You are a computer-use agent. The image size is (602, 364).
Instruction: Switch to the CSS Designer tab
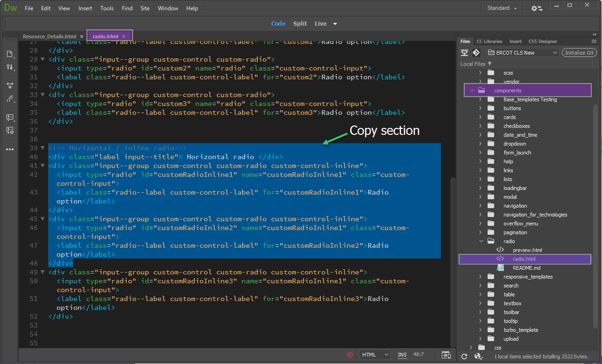(543, 41)
